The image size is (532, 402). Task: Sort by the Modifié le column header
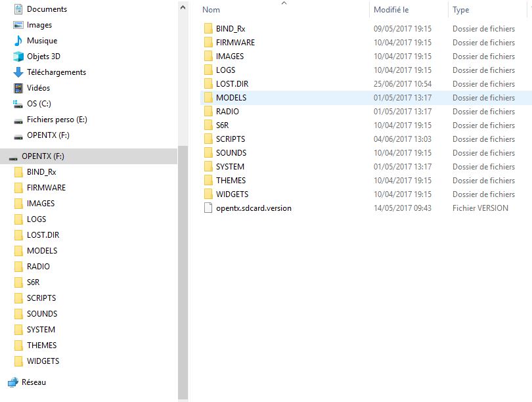pyautogui.click(x=391, y=10)
